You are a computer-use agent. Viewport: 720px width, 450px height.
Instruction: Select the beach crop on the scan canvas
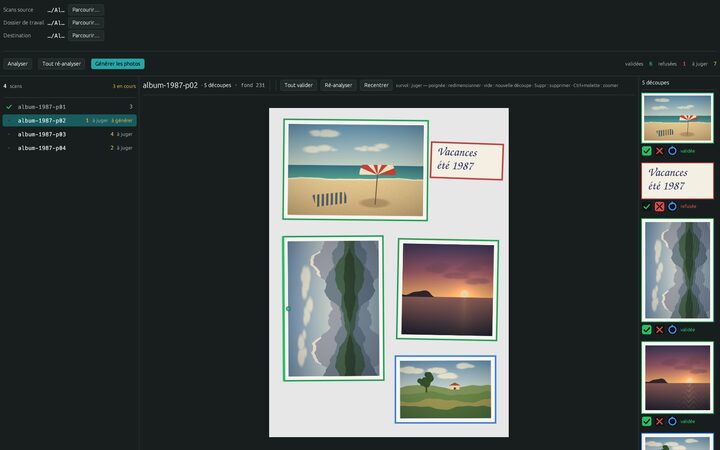tap(355, 170)
